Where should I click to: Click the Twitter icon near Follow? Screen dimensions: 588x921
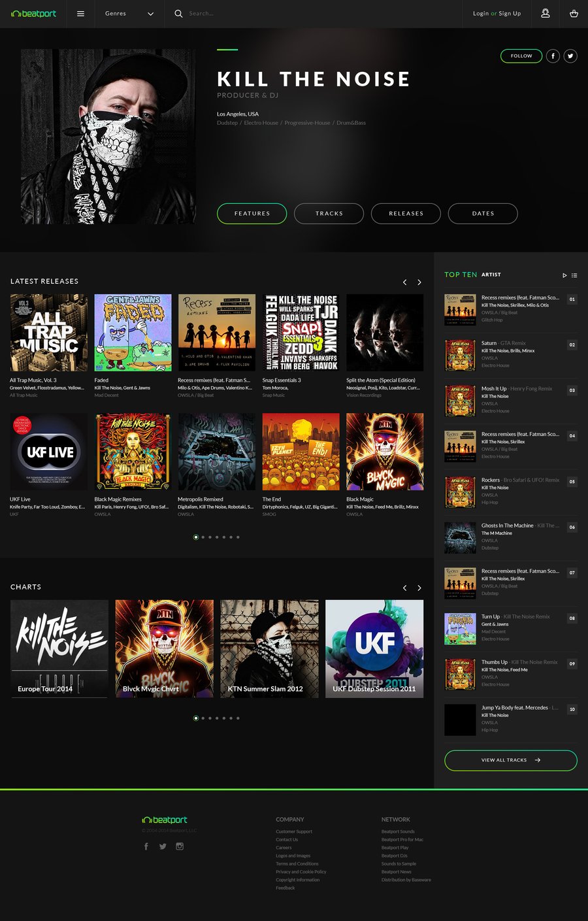coord(570,56)
